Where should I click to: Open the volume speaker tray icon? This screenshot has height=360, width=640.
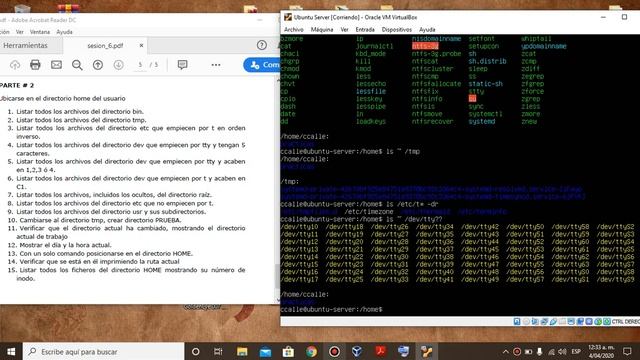562,351
